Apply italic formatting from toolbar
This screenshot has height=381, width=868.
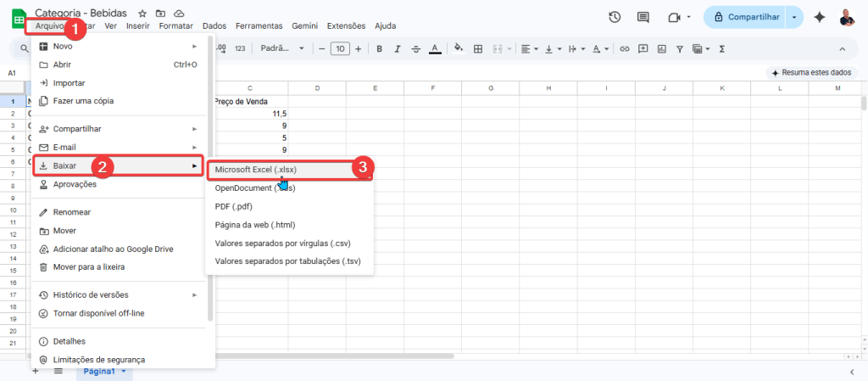(x=397, y=48)
